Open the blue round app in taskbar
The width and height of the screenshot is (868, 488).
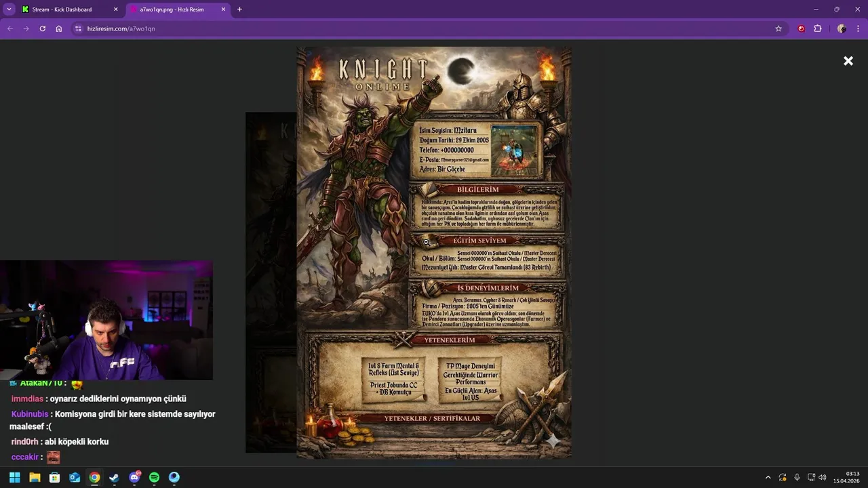174,477
